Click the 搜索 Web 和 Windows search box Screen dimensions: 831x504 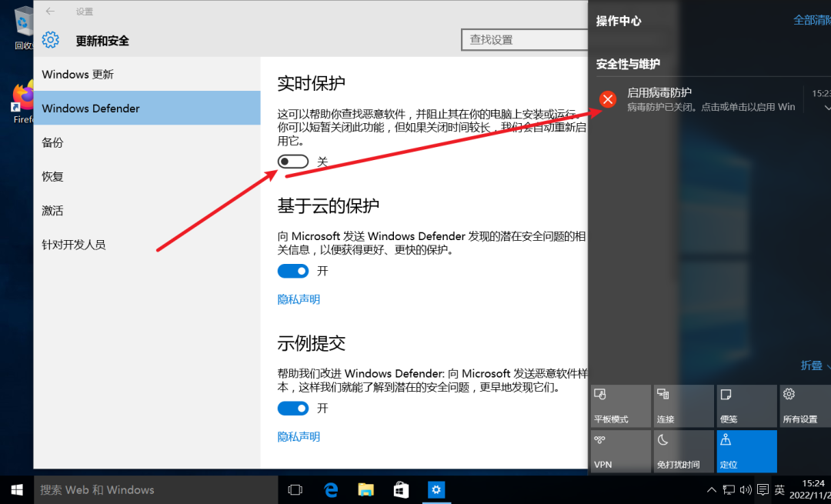[x=156, y=490]
